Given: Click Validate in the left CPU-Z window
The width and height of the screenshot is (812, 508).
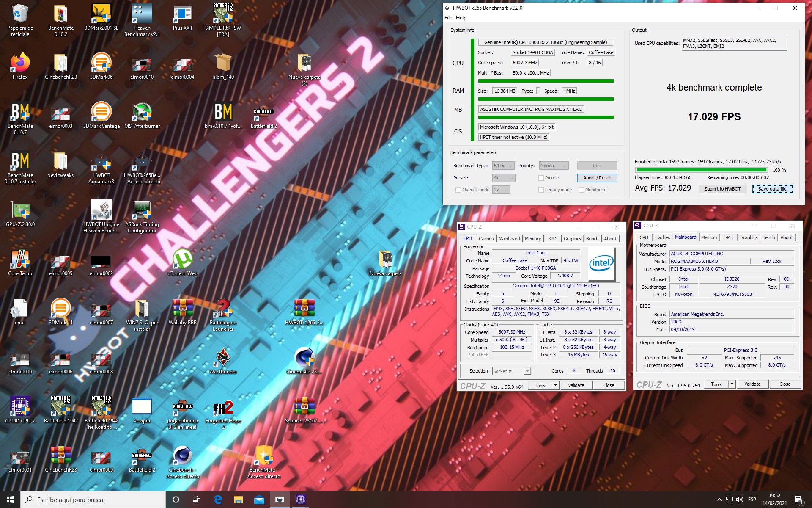Looking at the screenshot, I should (x=576, y=385).
